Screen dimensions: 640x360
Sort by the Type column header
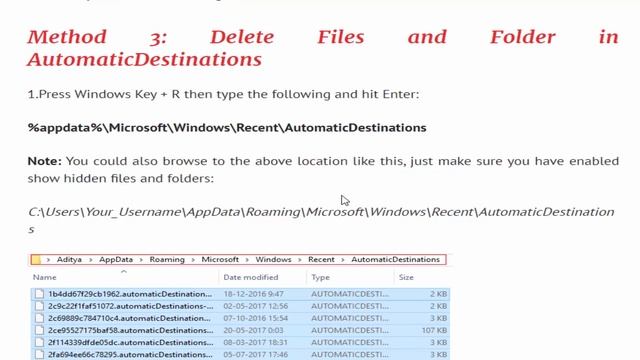tap(320, 277)
